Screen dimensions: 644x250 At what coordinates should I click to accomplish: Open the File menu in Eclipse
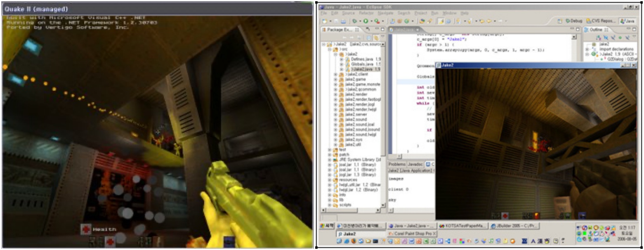click(x=324, y=13)
